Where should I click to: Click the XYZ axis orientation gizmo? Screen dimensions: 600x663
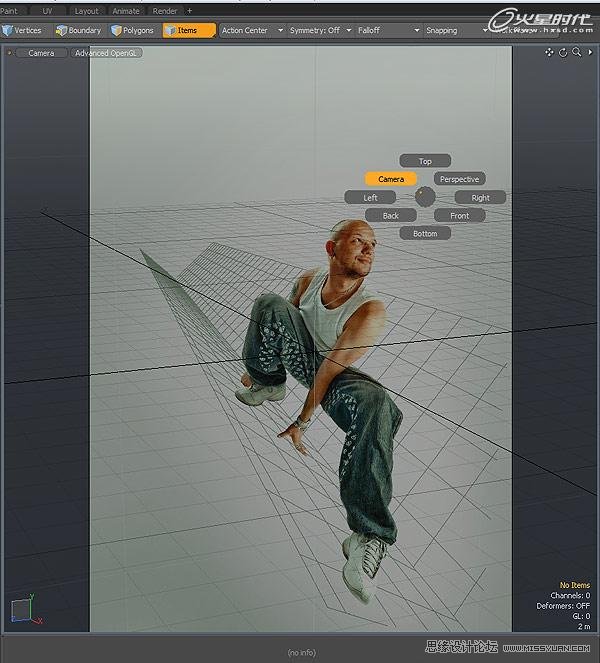[x=25, y=610]
